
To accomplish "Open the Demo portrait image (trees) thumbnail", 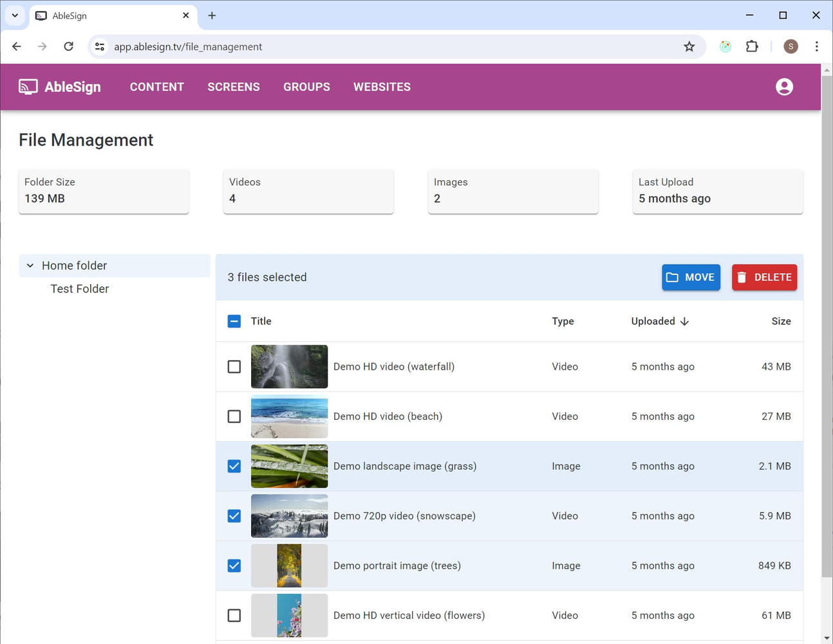I will (289, 565).
